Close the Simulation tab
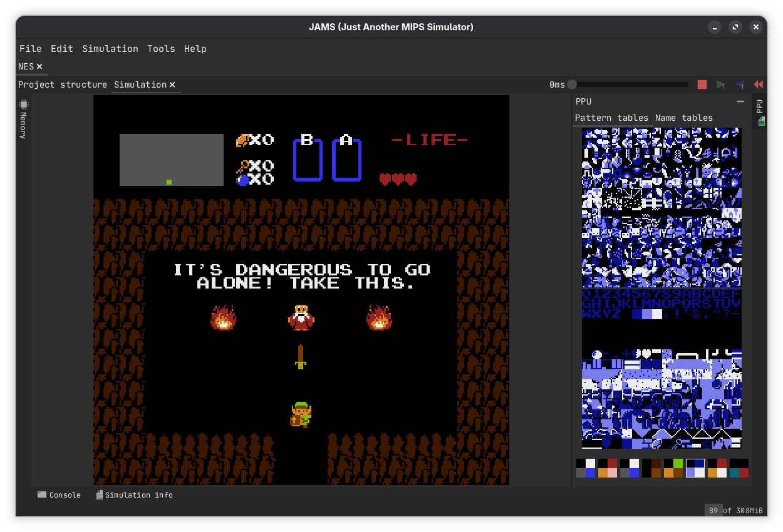The image size is (783, 532). click(x=173, y=84)
